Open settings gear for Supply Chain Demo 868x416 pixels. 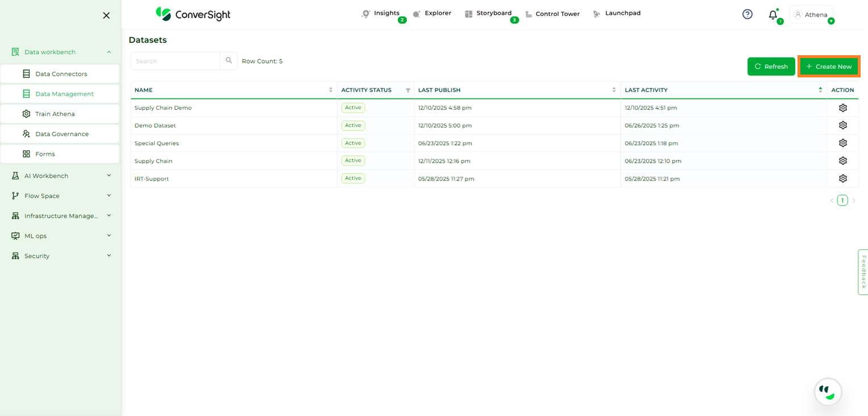click(842, 108)
